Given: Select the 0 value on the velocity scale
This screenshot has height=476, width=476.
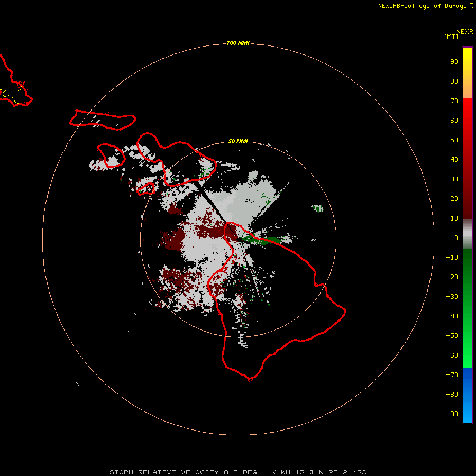Looking at the screenshot, I should [x=456, y=238].
